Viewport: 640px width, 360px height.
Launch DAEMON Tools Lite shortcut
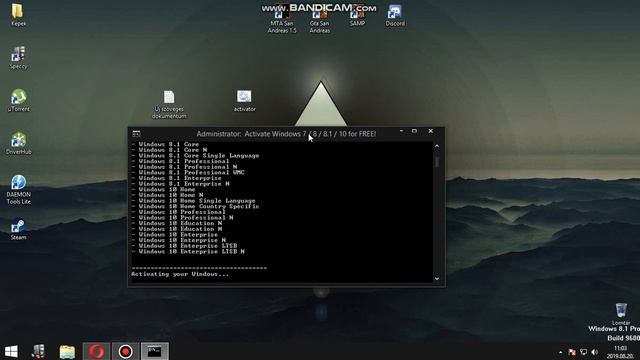point(18,189)
